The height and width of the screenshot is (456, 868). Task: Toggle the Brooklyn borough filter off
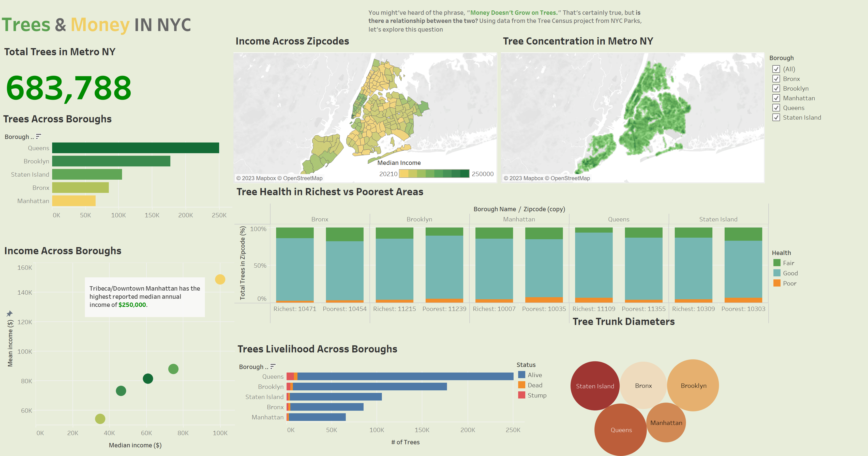point(777,88)
